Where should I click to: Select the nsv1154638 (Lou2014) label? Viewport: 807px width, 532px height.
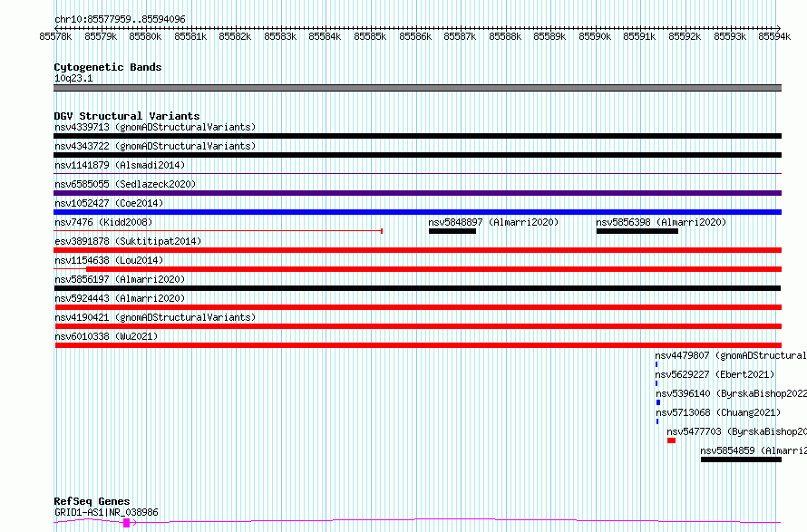[109, 260]
